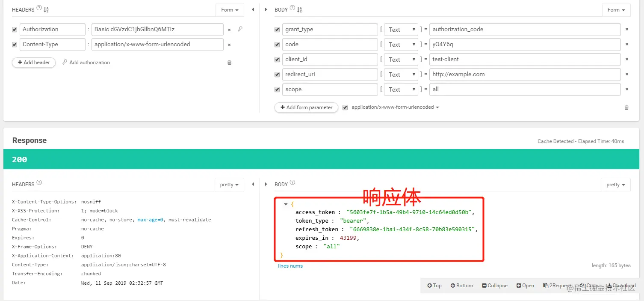Click the key icon beside Authorization value
The image size is (644, 301).
(240, 30)
